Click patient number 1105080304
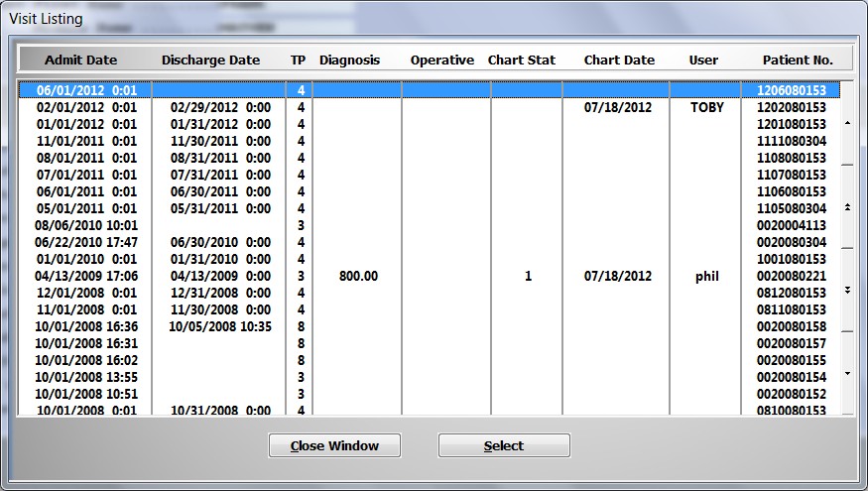 [x=792, y=208]
